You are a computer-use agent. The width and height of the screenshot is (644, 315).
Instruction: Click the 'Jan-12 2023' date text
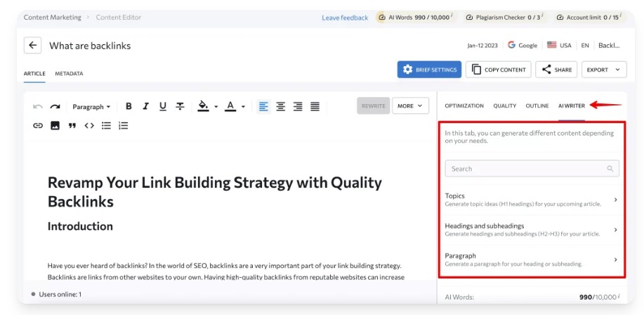[x=482, y=45]
